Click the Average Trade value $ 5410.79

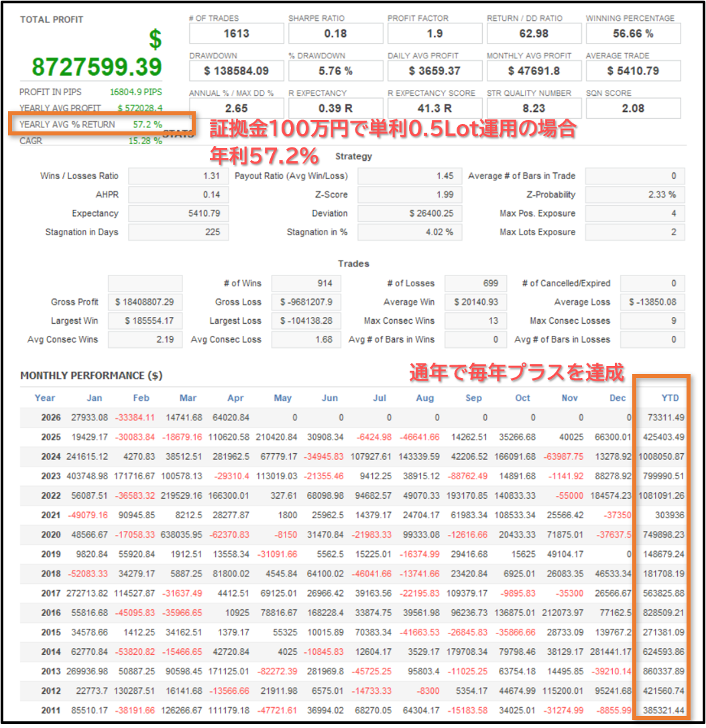click(x=633, y=71)
